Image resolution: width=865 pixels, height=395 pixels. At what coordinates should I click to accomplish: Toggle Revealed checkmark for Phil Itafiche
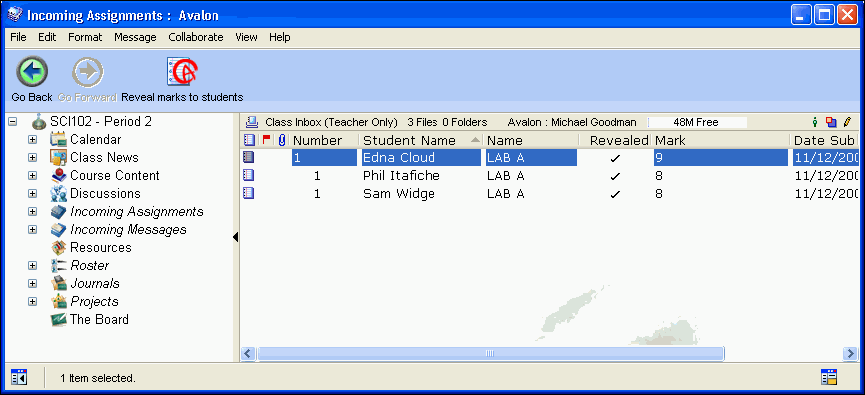click(616, 176)
